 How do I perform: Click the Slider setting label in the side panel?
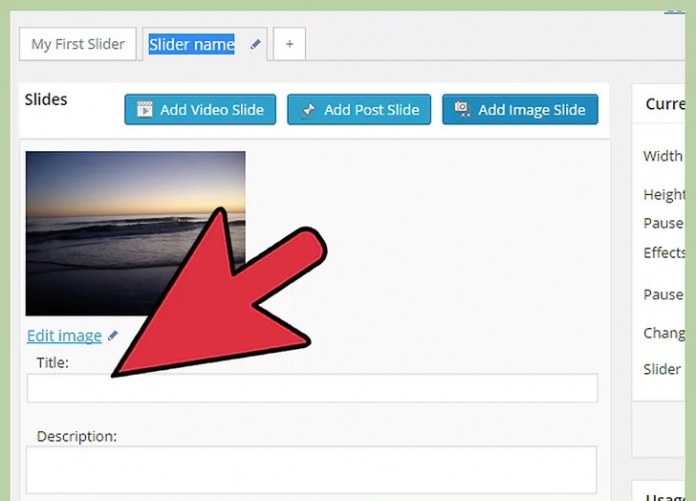[662, 369]
